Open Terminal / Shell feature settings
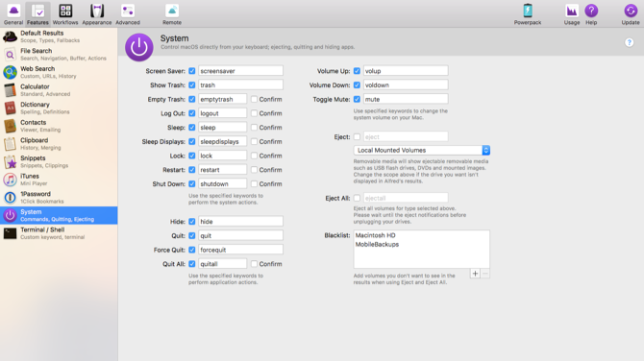Screen dimensions: 644x361 click(x=59, y=233)
